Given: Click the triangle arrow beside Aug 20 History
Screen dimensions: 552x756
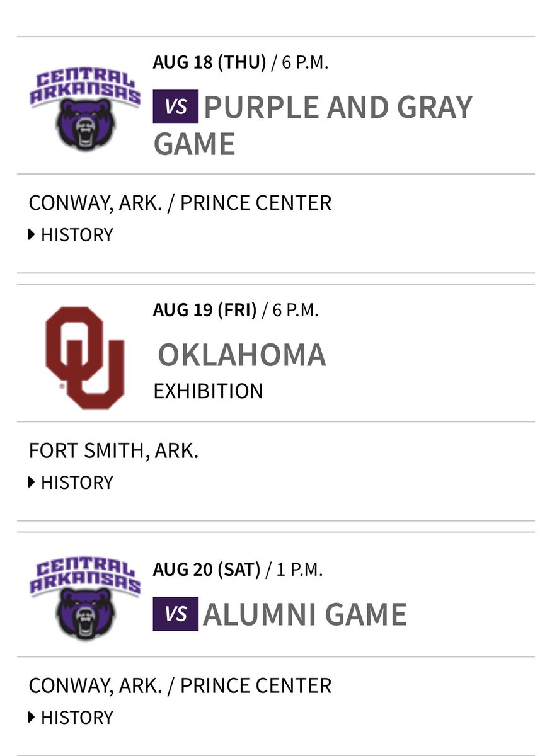Looking at the screenshot, I should pyautogui.click(x=32, y=718).
